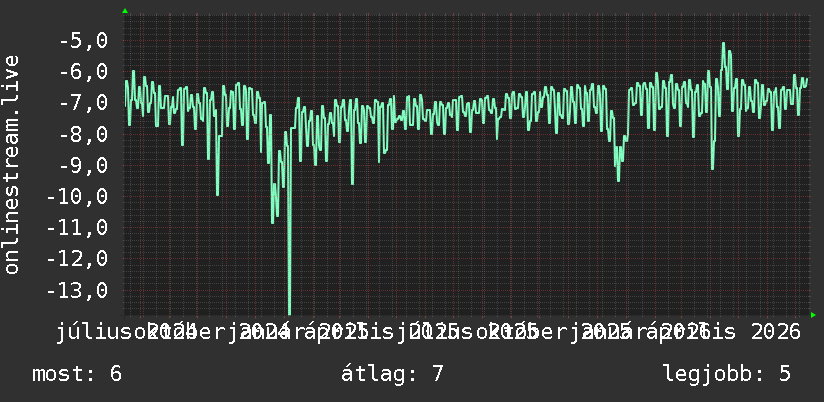This screenshot has height=402, width=824.
Task: Click the y-axis label -5,0
Action: [x=83, y=40]
